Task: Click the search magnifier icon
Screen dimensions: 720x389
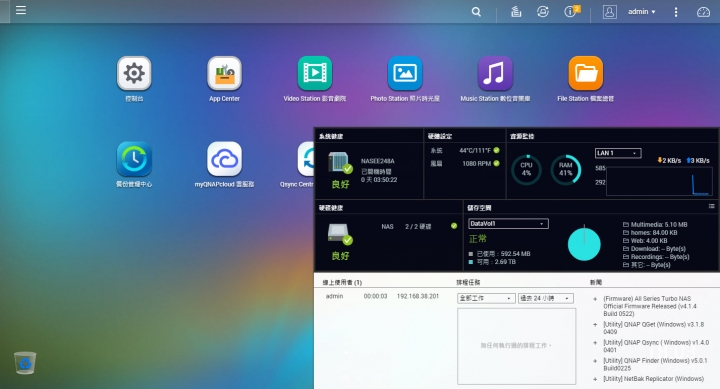Action: (x=476, y=12)
